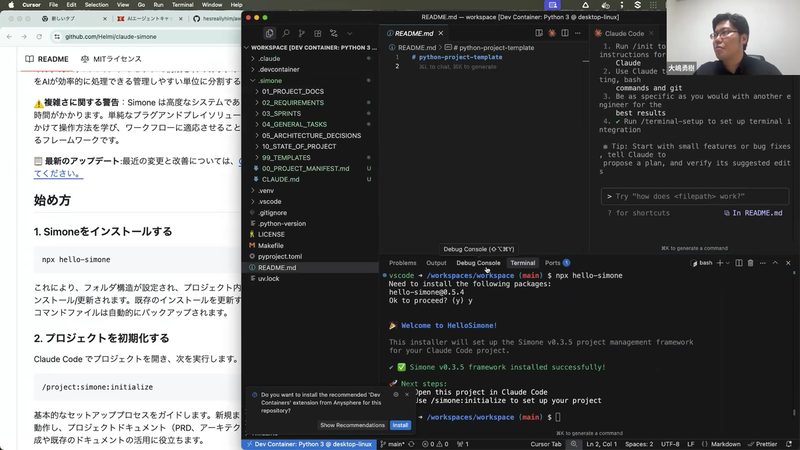Select the README.md editor tab

coord(414,33)
